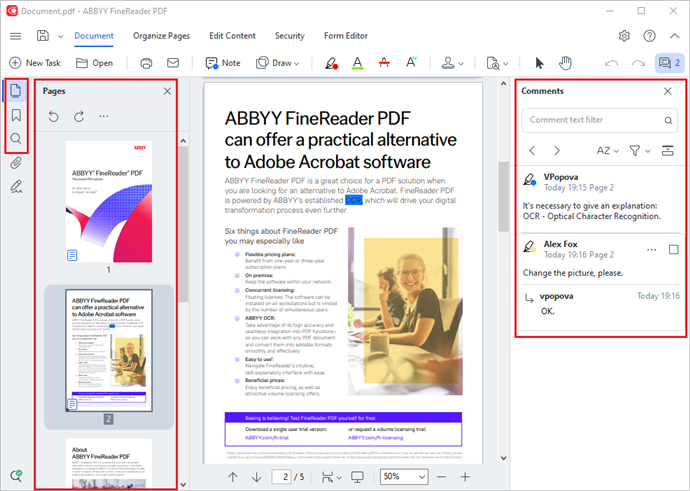Click the current page number field

pyautogui.click(x=281, y=477)
